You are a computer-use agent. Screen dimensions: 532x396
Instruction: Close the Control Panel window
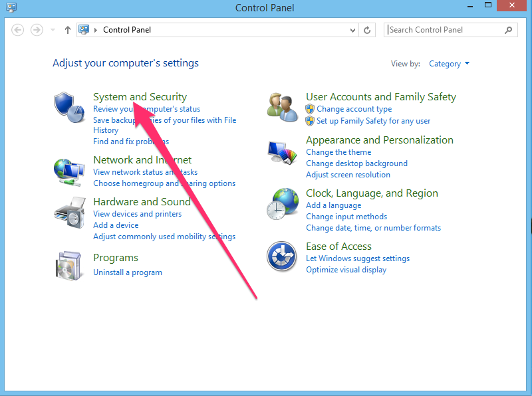click(x=512, y=5)
